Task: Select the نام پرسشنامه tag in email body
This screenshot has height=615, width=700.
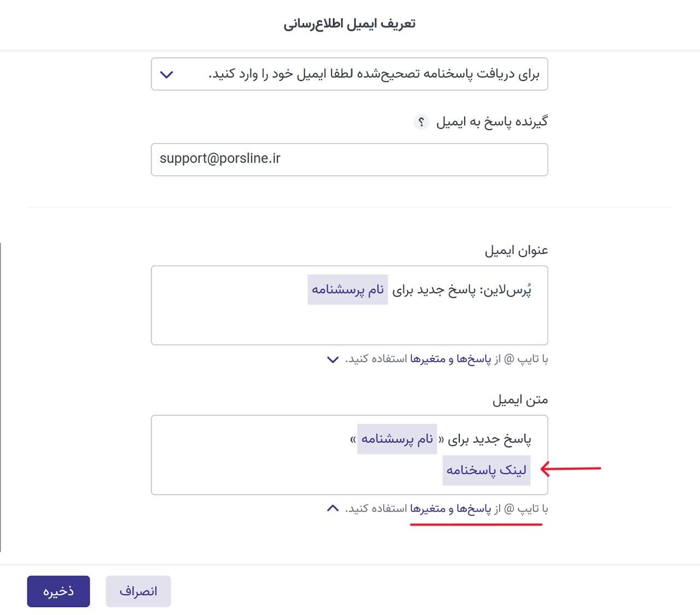Action: click(x=397, y=439)
